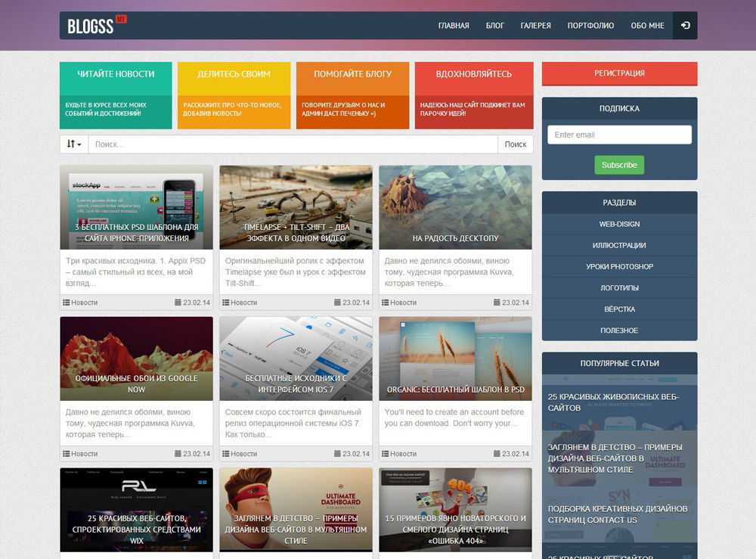Open the cartoon-style web design thumbnail
Image resolution: width=756 pixels, height=559 pixels.
296,510
